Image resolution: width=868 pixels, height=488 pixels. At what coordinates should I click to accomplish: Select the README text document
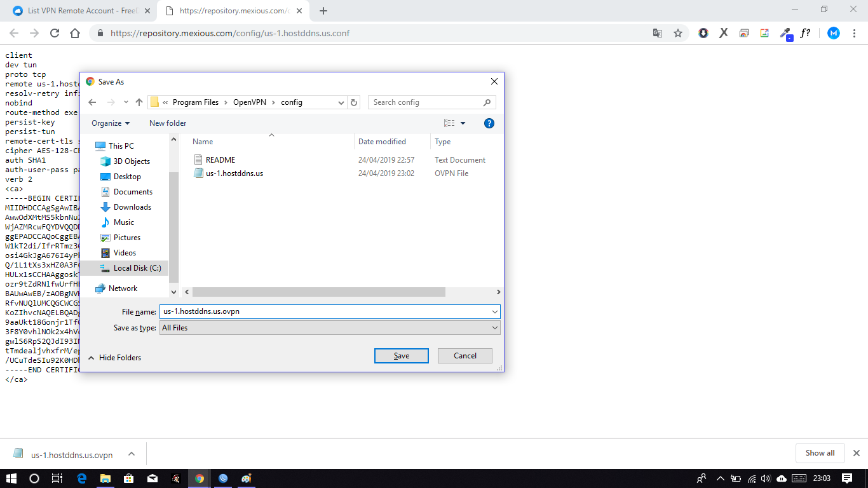click(220, 160)
